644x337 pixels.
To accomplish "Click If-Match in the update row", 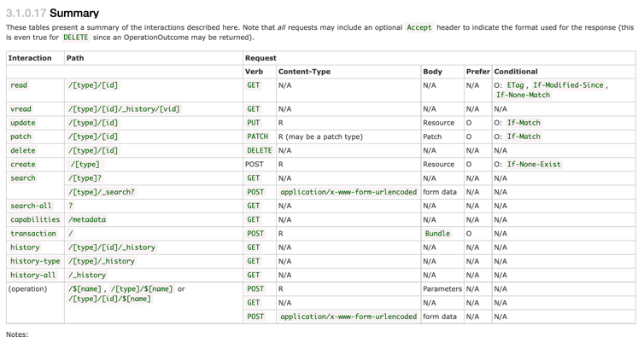I will click(x=524, y=123).
